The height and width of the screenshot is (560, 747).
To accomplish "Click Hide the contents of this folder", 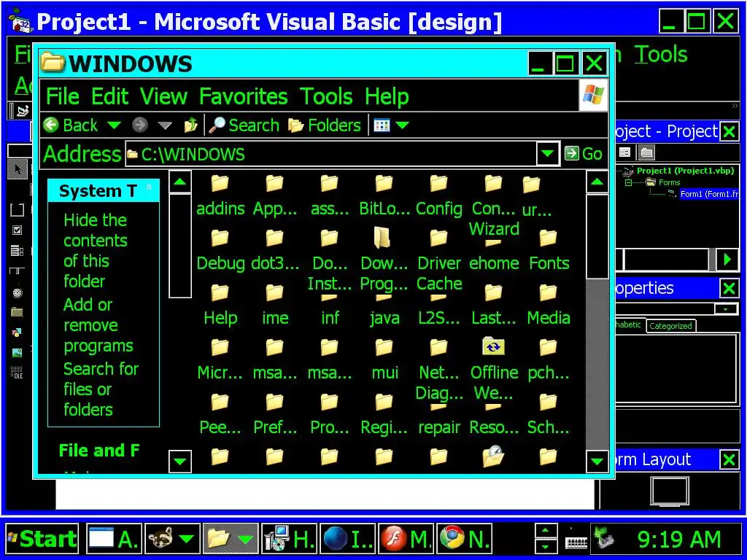I will coord(96,251).
